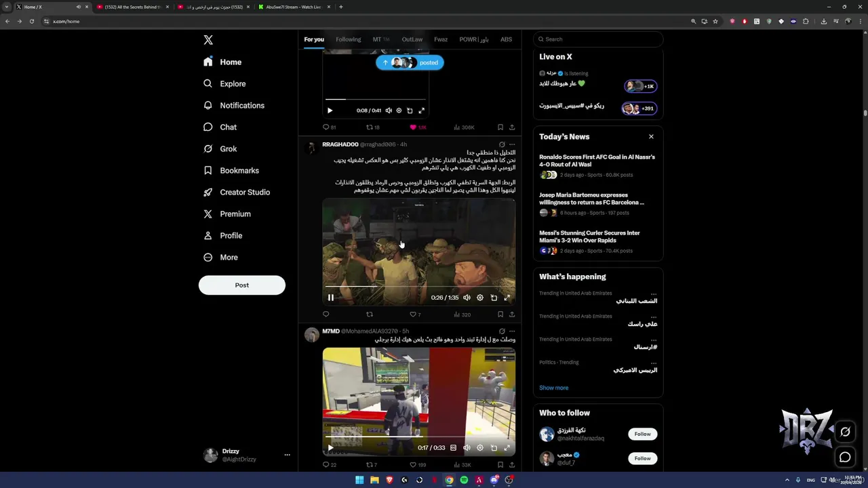The height and width of the screenshot is (488, 868).
Task: Open Grok in sidebar
Action: click(x=220, y=148)
